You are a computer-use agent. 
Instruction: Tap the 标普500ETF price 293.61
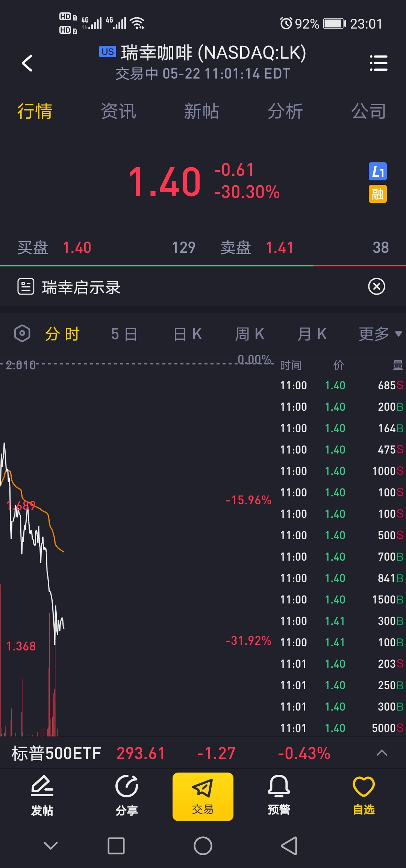pyautogui.click(x=141, y=753)
